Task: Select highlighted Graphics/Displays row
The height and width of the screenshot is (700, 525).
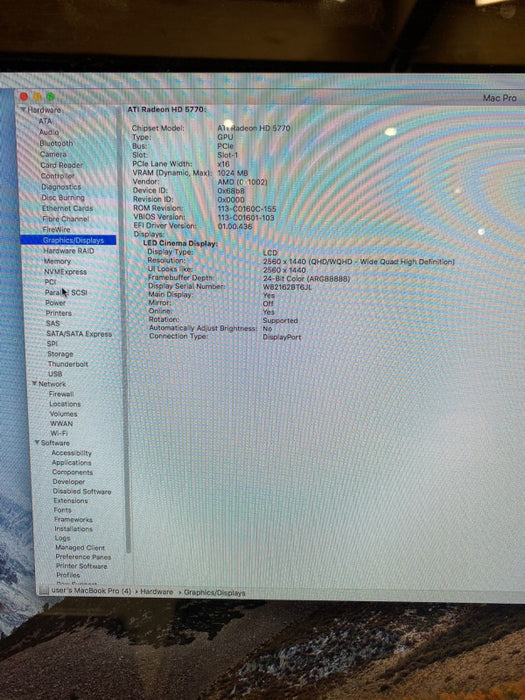Action: pyautogui.click(x=68, y=240)
